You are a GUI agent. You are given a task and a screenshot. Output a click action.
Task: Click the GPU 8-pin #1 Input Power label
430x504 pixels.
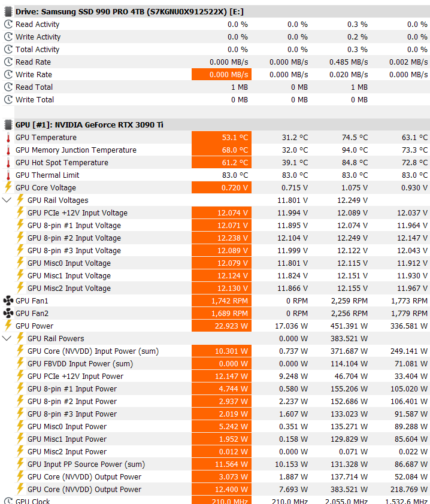point(72,389)
